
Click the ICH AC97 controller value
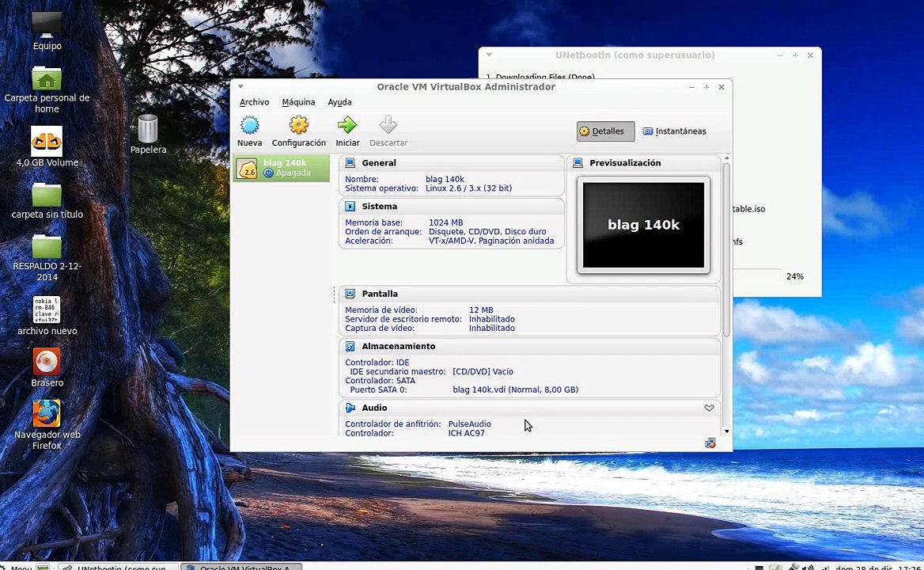pos(466,433)
